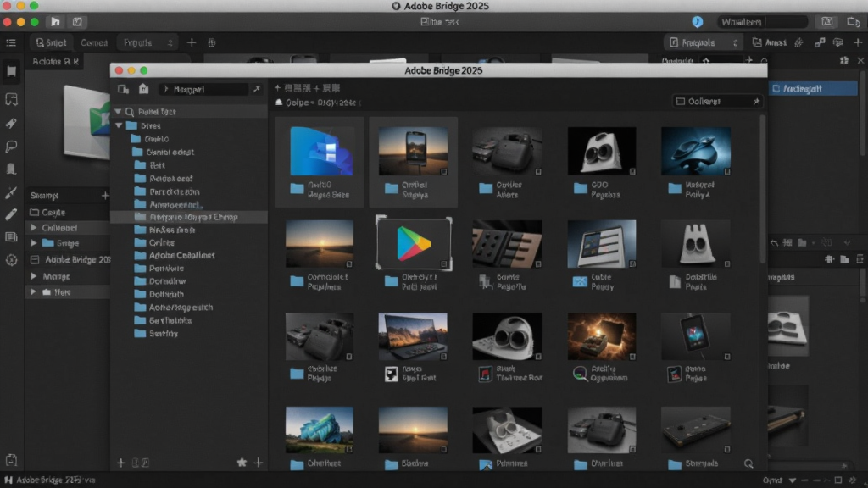Image resolution: width=868 pixels, height=488 pixels.
Task: Click the front window vertical scrollbar
Action: 763,189
